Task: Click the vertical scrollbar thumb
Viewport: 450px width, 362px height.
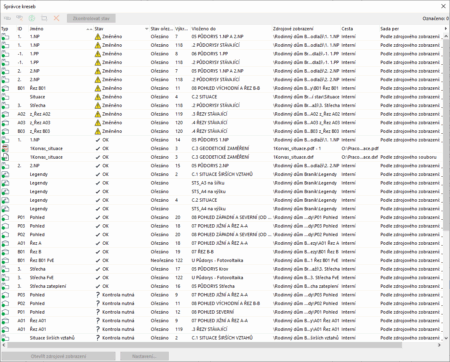Action: point(446,135)
